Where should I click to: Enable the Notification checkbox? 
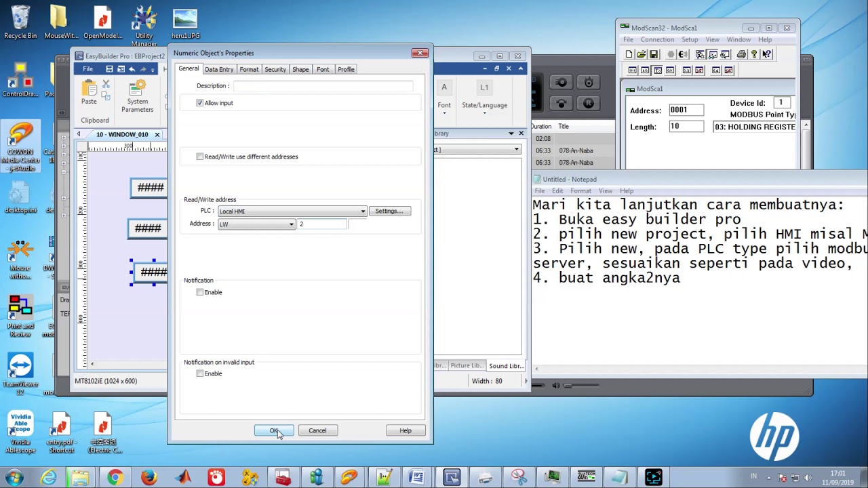click(199, 292)
